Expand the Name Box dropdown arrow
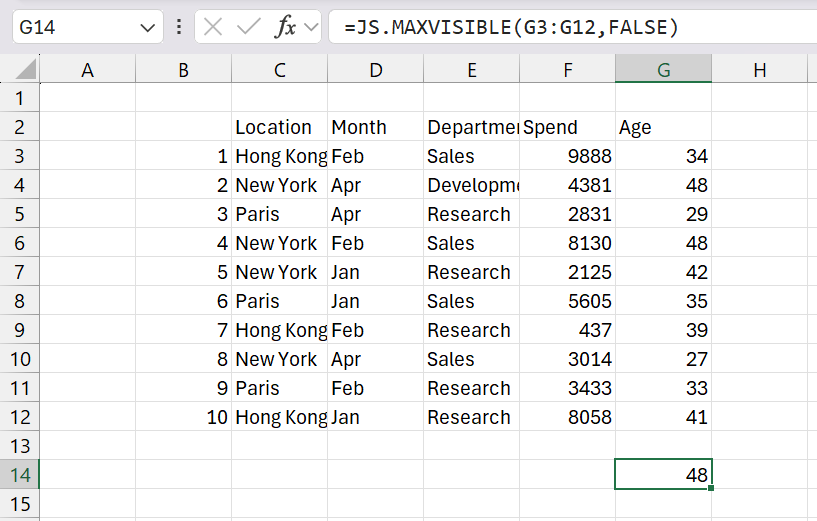Viewport: 817px width, 521px height. (148, 27)
